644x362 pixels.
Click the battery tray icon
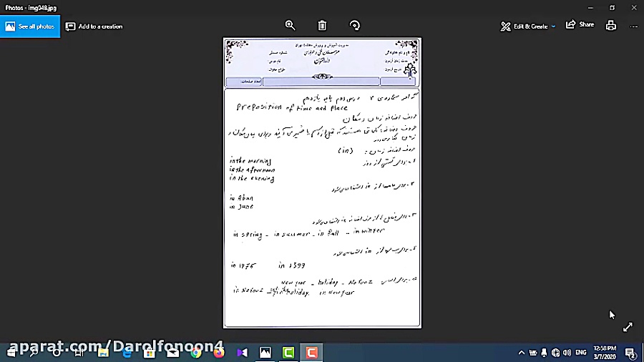click(x=532, y=353)
